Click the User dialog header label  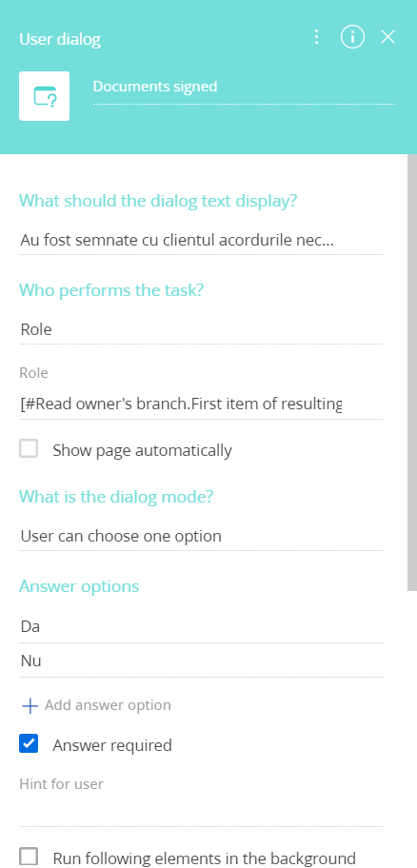click(60, 39)
